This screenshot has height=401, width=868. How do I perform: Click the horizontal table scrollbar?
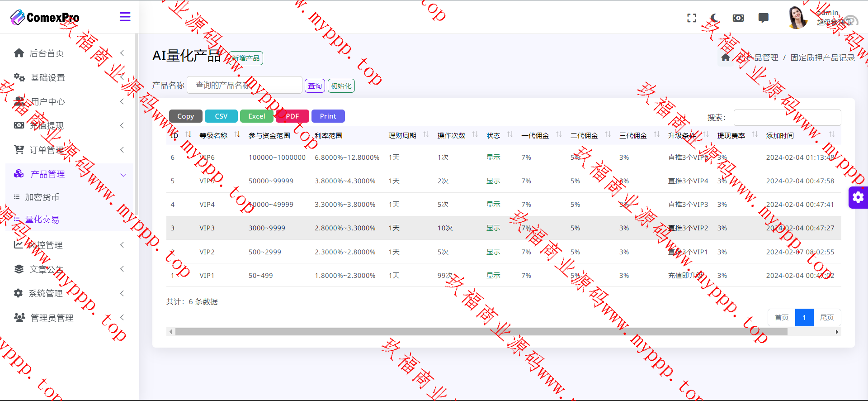pos(481,332)
